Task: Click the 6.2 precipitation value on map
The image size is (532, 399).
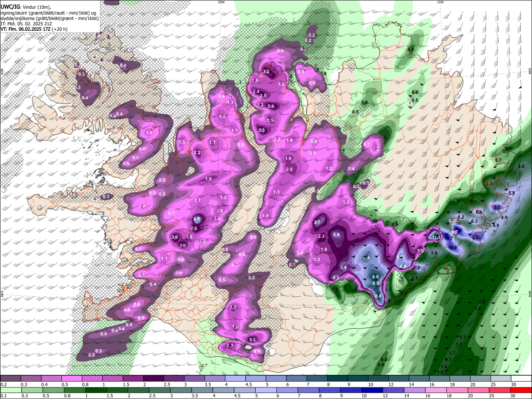Action: pyautogui.click(x=461, y=217)
